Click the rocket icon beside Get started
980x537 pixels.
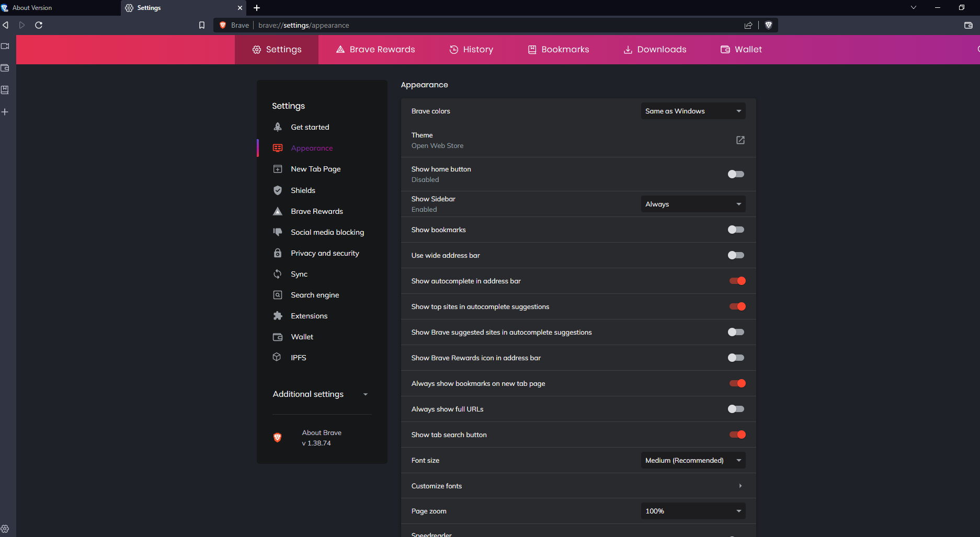(278, 127)
